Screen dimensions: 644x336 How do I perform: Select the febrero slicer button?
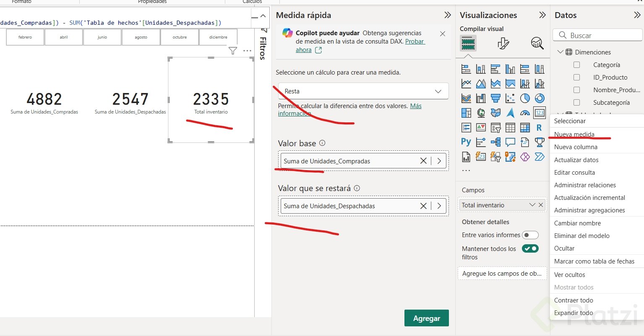(x=25, y=37)
